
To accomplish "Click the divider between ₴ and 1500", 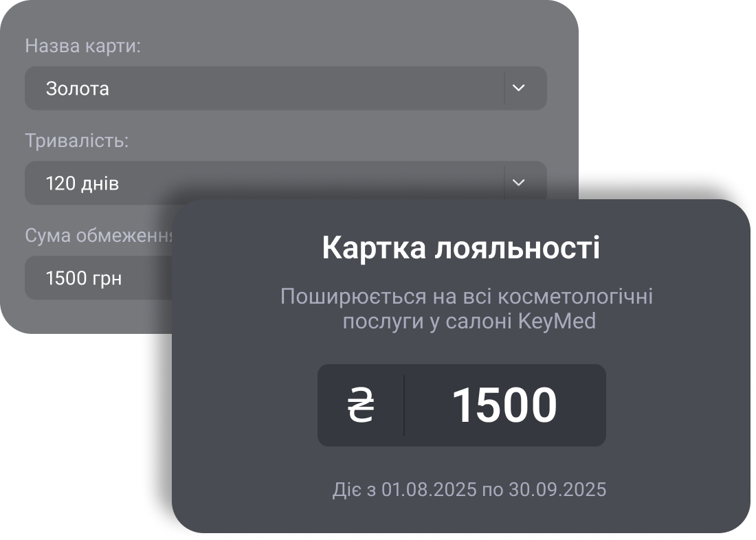I will [x=403, y=405].
